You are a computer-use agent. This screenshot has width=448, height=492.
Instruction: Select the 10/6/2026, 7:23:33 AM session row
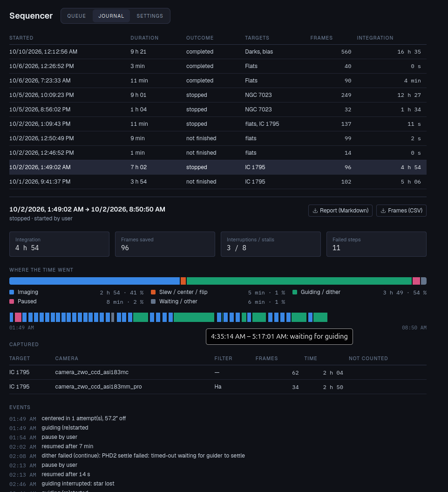coord(218,81)
